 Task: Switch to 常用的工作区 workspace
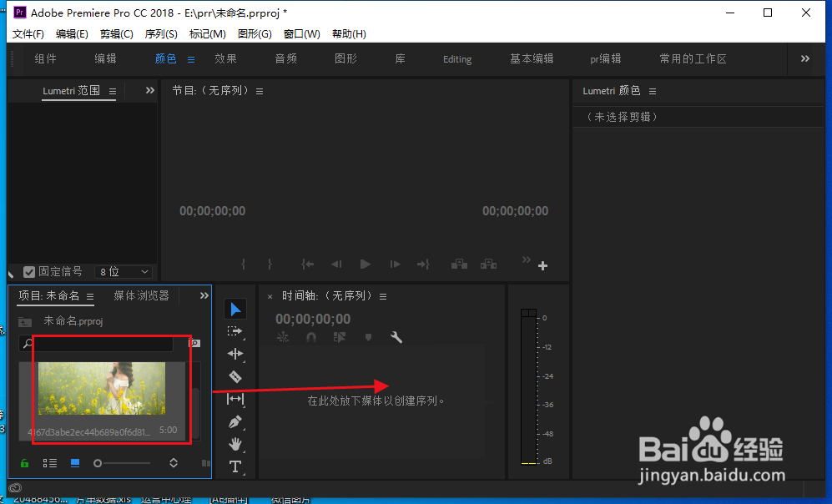coord(693,59)
